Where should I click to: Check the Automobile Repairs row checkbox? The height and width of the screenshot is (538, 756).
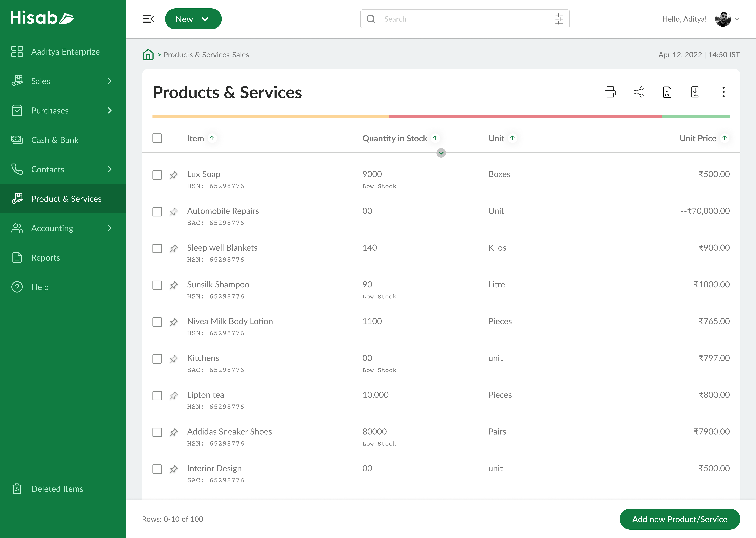(157, 212)
